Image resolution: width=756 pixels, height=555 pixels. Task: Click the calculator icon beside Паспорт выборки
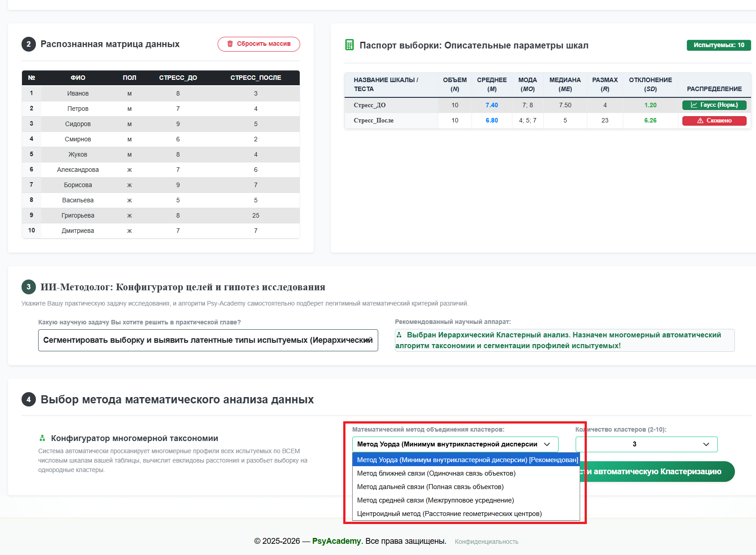click(x=349, y=45)
